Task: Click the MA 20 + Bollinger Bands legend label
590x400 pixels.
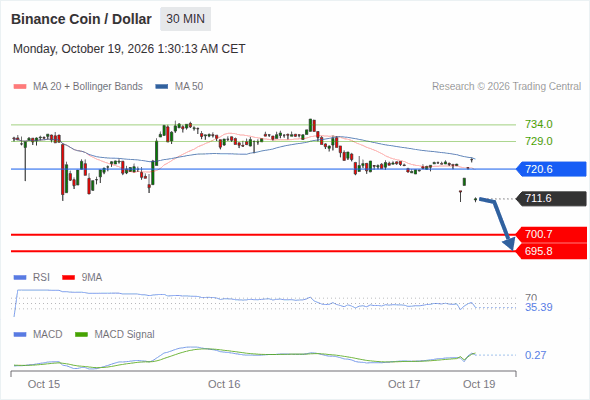Action: coord(88,87)
